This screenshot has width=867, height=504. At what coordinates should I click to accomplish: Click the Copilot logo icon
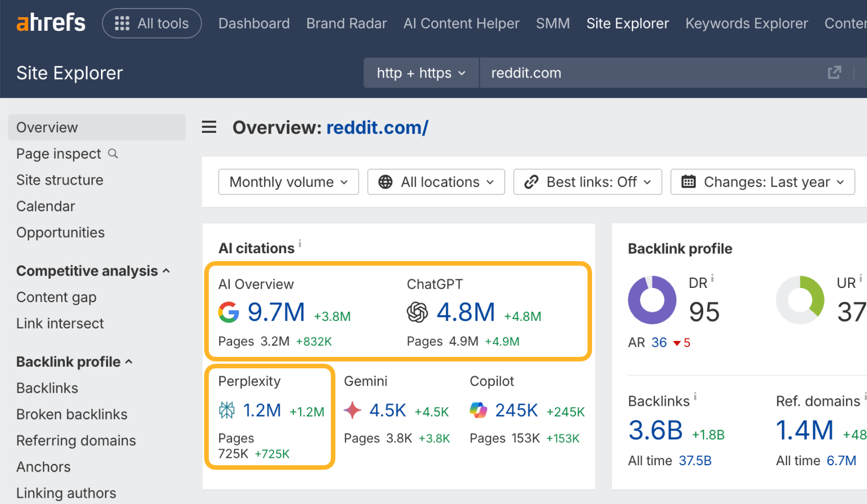click(x=479, y=410)
